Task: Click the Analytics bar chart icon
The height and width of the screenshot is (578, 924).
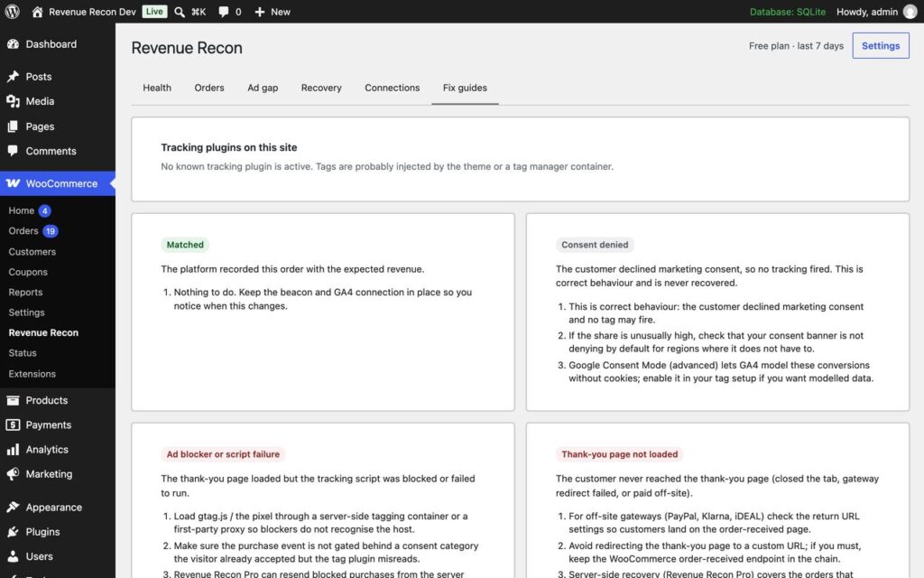Action: coord(13,450)
